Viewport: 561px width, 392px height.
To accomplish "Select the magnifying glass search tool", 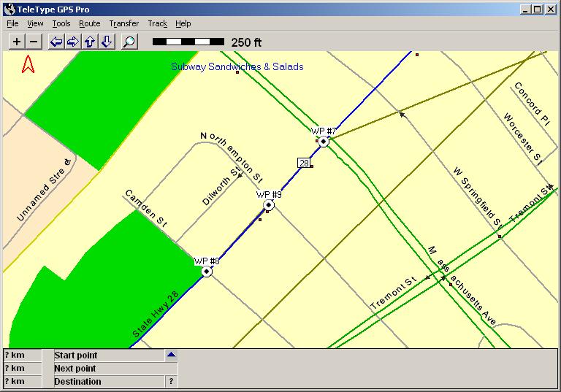I will [129, 42].
